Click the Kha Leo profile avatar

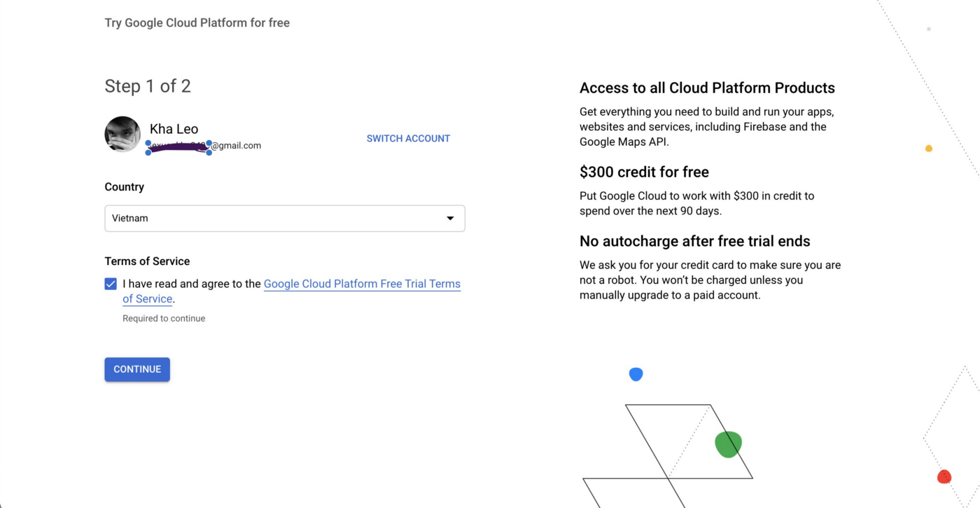click(x=122, y=134)
